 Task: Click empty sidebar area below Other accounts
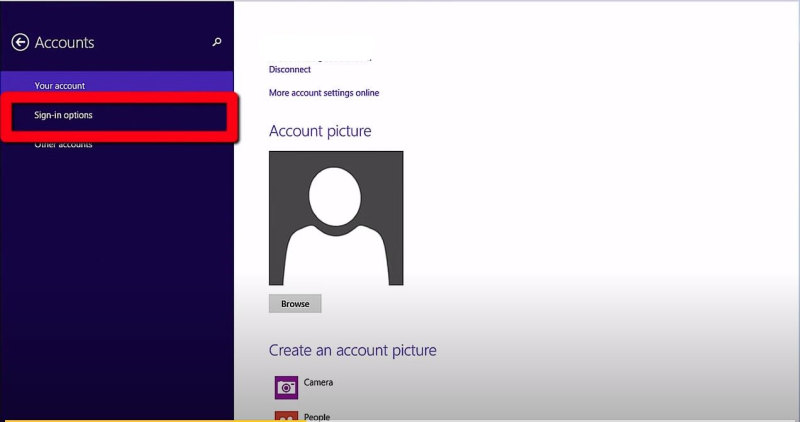116,280
